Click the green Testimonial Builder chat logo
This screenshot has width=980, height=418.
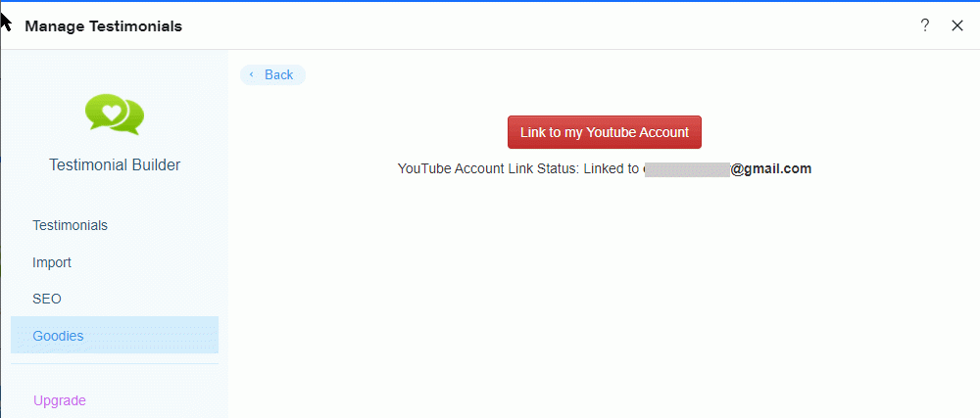click(x=115, y=115)
